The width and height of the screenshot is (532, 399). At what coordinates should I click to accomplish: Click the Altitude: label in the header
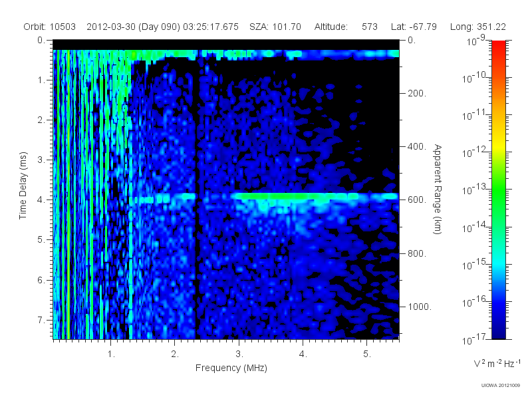click(331, 27)
